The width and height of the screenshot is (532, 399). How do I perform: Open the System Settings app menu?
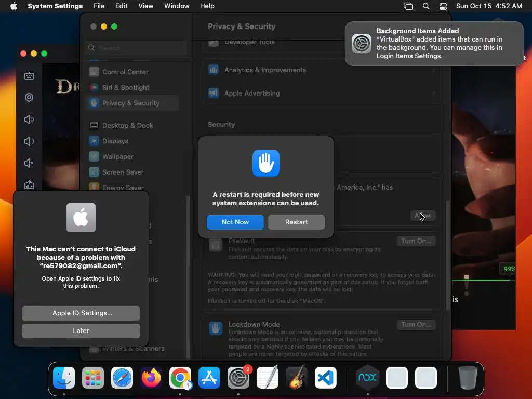[55, 6]
